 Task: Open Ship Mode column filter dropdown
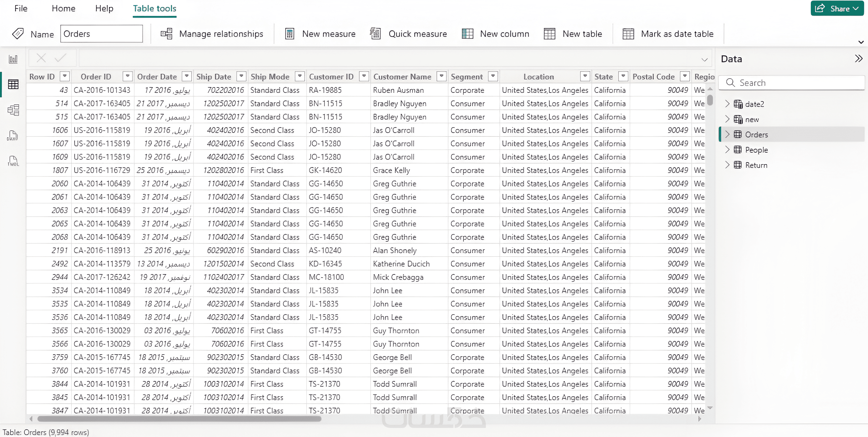tap(300, 77)
